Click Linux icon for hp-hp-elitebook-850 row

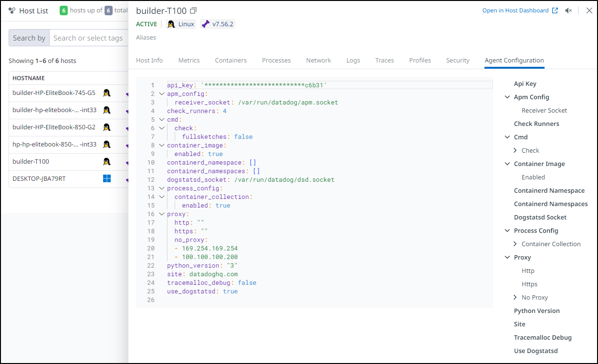pyautogui.click(x=107, y=145)
